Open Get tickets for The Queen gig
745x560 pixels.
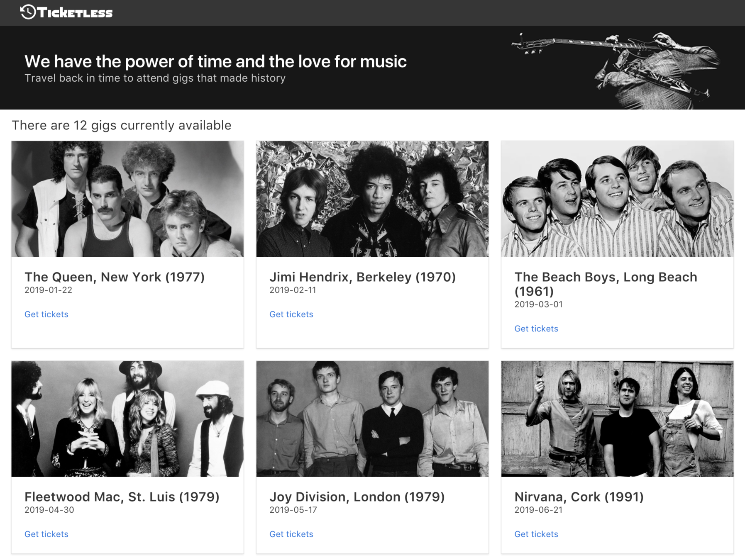46,314
